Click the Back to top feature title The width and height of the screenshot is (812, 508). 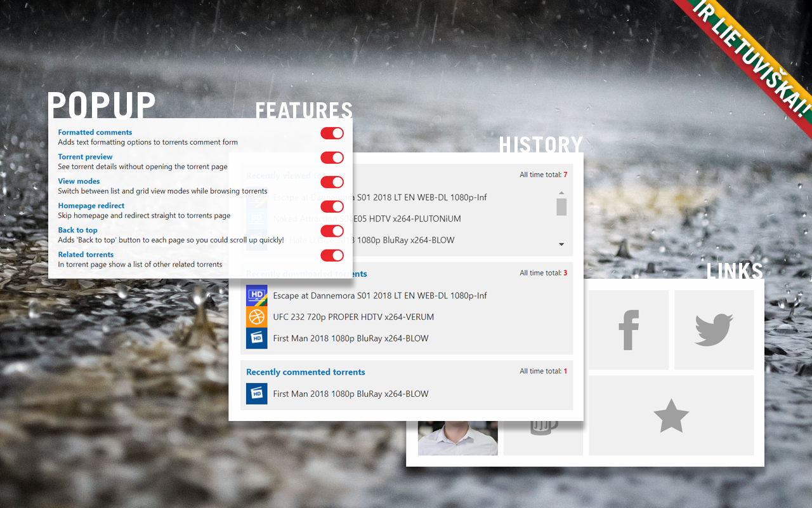pos(78,230)
